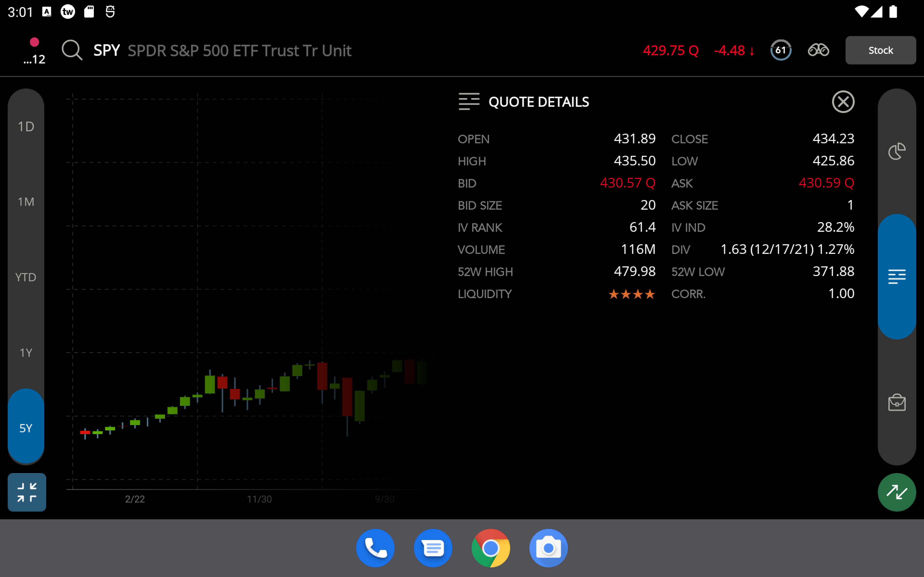
Task: Tap the IV rank 61 gauge icon
Action: pyautogui.click(x=780, y=50)
